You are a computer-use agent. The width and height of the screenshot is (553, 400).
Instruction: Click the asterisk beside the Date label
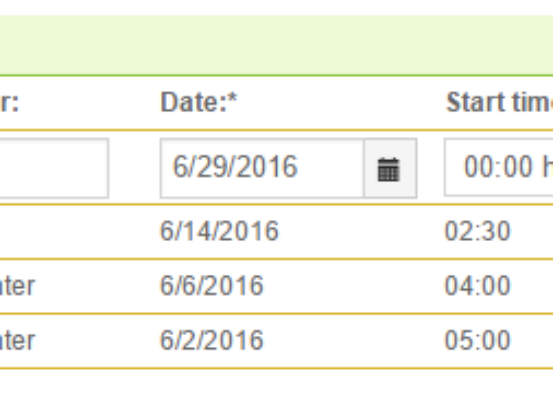(x=232, y=98)
